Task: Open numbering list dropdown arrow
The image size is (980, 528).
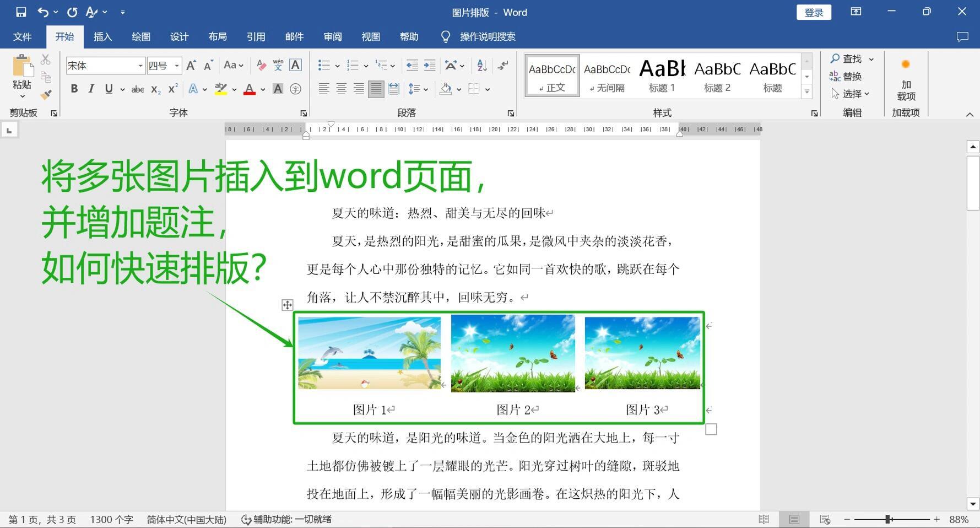Action: click(x=366, y=66)
